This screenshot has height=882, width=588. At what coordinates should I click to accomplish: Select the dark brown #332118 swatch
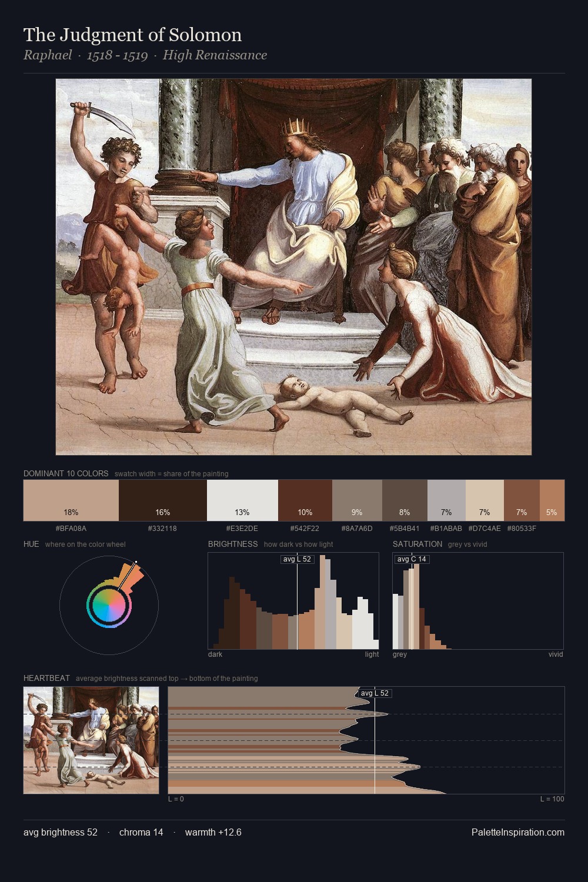coord(163,500)
